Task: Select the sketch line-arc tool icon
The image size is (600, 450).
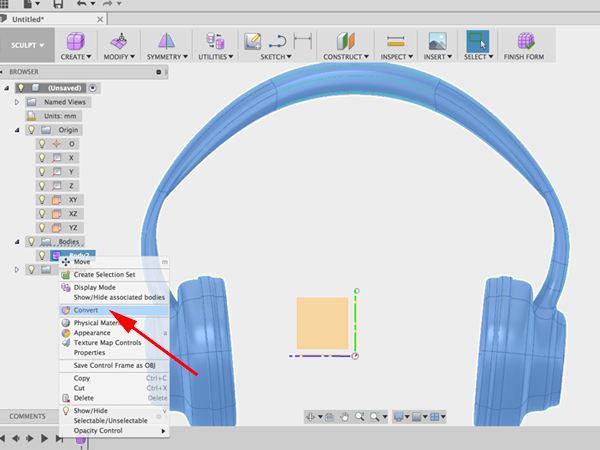Action: [x=277, y=41]
